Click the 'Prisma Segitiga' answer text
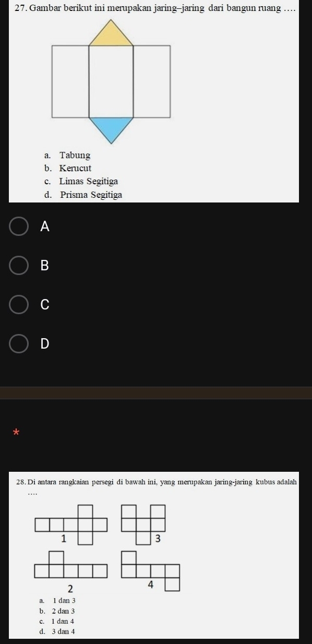Screen dimensions: 312x644 pos(91,195)
